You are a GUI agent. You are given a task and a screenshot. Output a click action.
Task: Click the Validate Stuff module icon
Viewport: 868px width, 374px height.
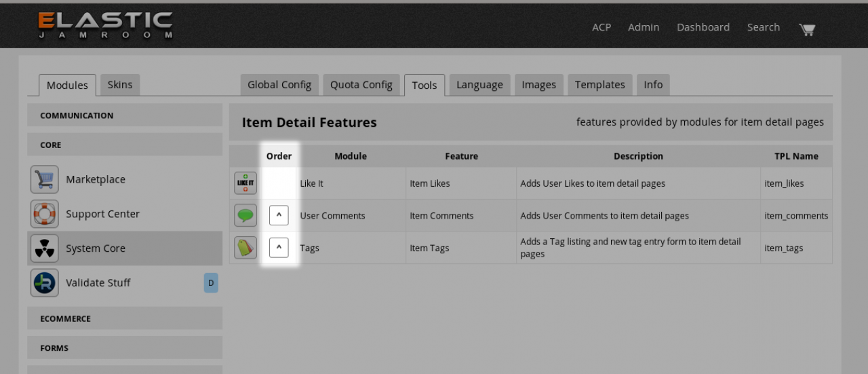(x=45, y=283)
